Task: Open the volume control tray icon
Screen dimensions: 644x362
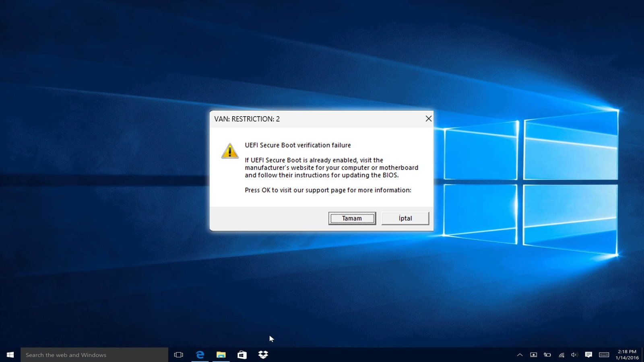Action: [x=574, y=355]
